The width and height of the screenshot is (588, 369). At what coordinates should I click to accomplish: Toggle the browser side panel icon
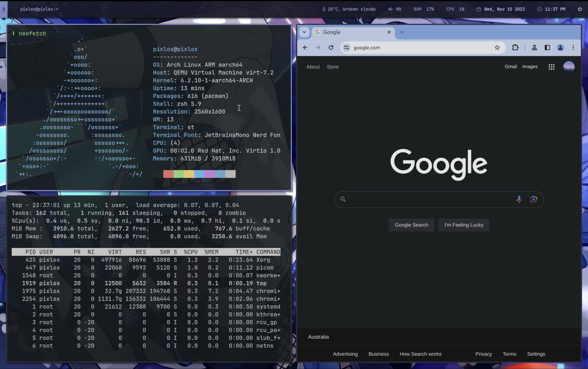pyautogui.click(x=547, y=48)
